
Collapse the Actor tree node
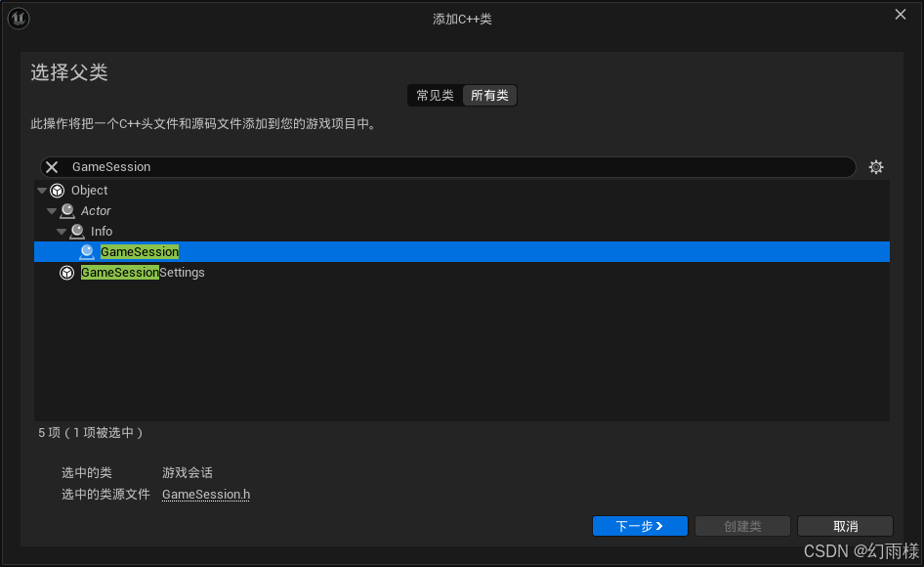click(x=52, y=211)
